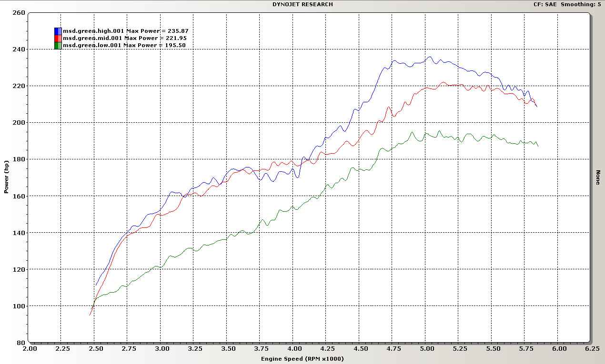Click the 4.75 tick on the RPM axis
This screenshot has width=605, height=364.
click(x=393, y=349)
